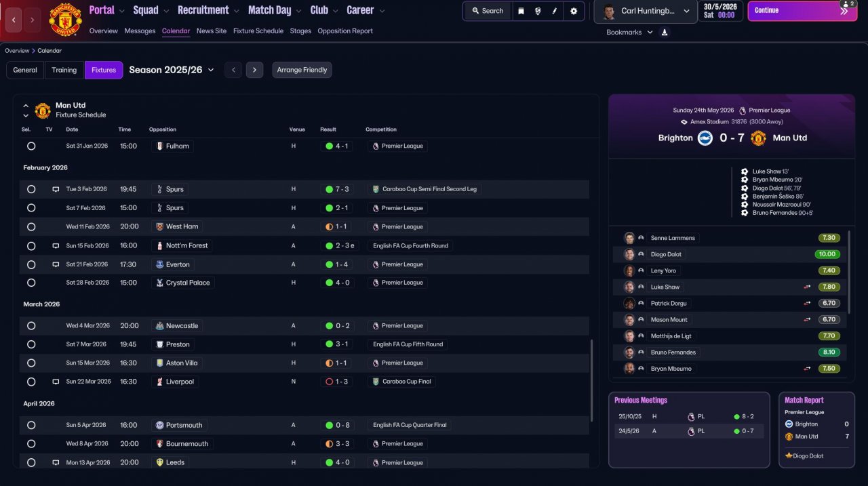This screenshot has height=486, width=868.
Task: Click Bruno Fernandes' face portrait
Action: pos(629,352)
